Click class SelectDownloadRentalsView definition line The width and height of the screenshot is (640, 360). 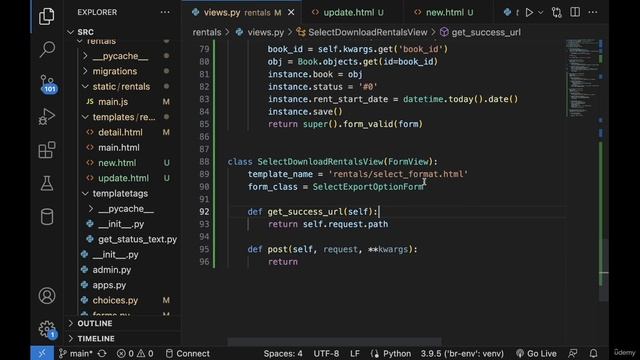click(x=333, y=162)
